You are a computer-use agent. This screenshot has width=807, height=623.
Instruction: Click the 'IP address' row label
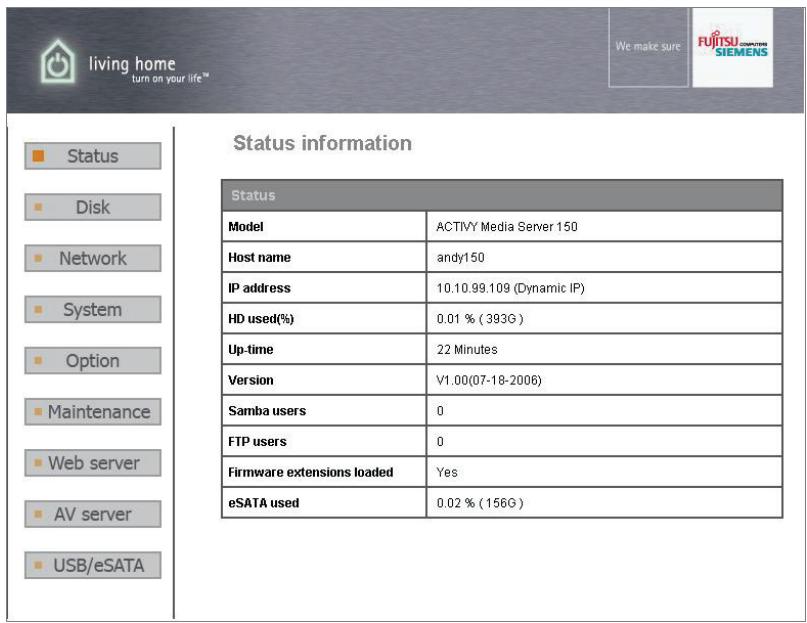click(x=259, y=288)
